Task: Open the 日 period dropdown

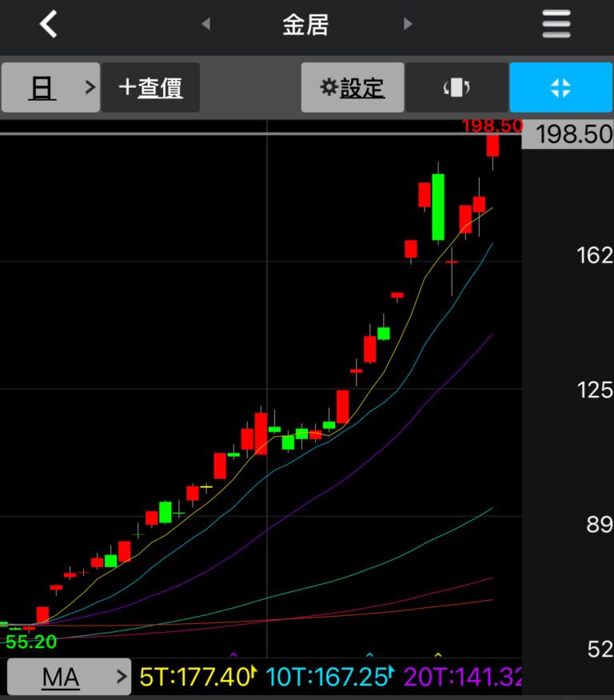Action: point(50,87)
